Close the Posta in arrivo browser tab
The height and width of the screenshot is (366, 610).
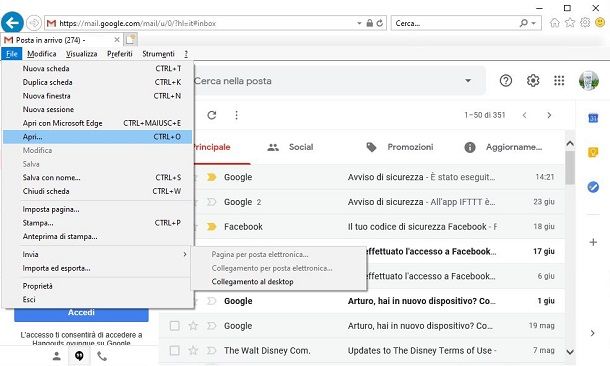click(x=117, y=40)
